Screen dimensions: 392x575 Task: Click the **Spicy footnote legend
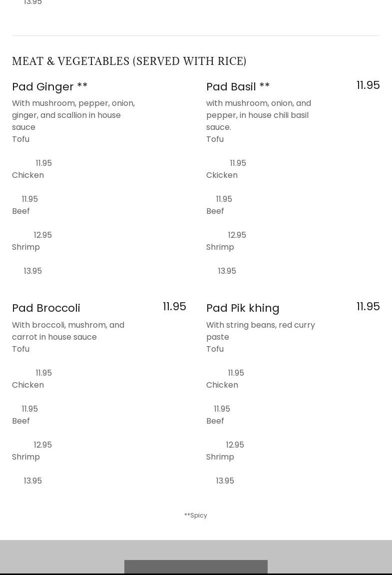coord(196,515)
